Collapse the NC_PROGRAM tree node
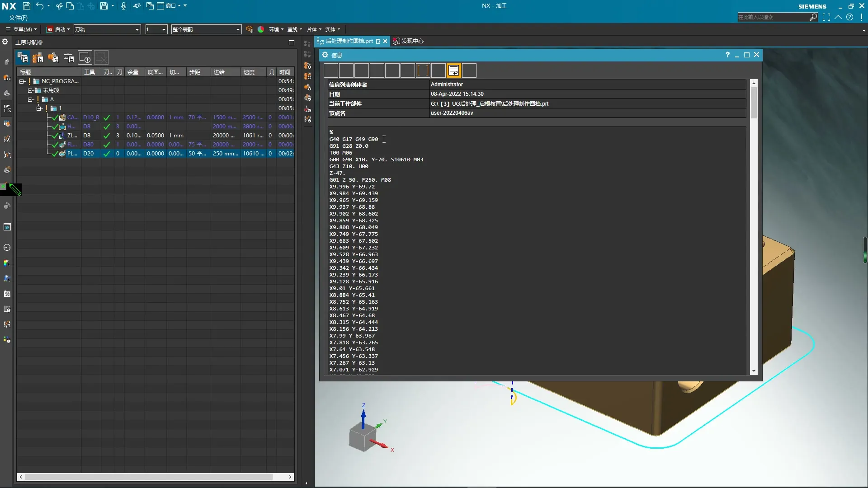The width and height of the screenshot is (868, 488). pos(22,81)
